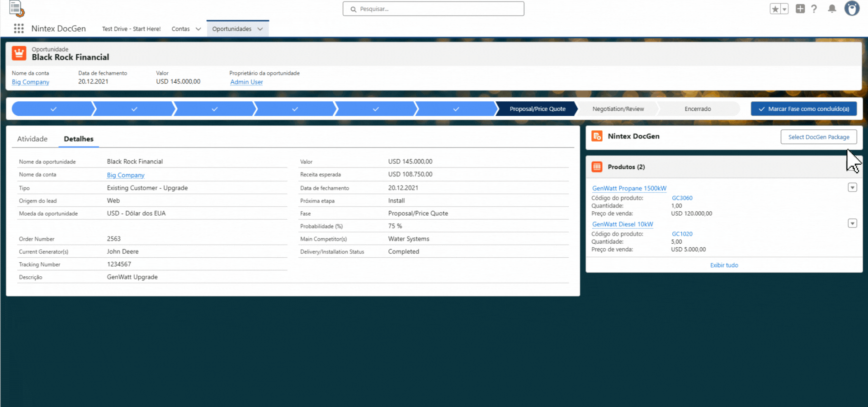The height and width of the screenshot is (407, 868).
Task: Open GenWatt Propane 1500kW product link
Action: (x=629, y=188)
